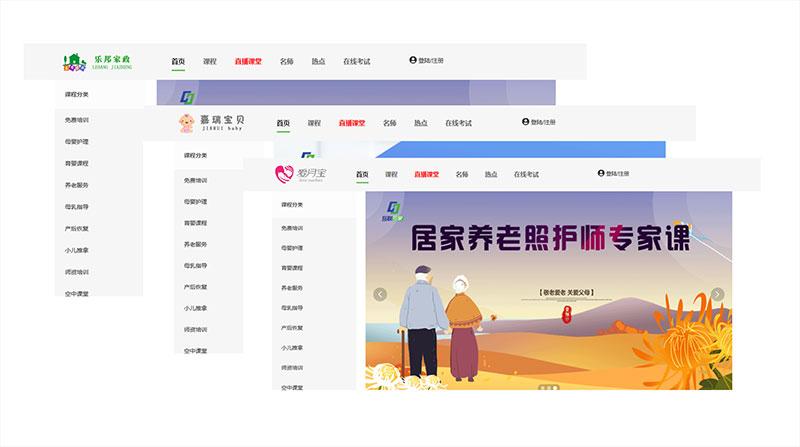Click user icon beside 登陆/注册 on 乐邦家政 site

(412, 61)
